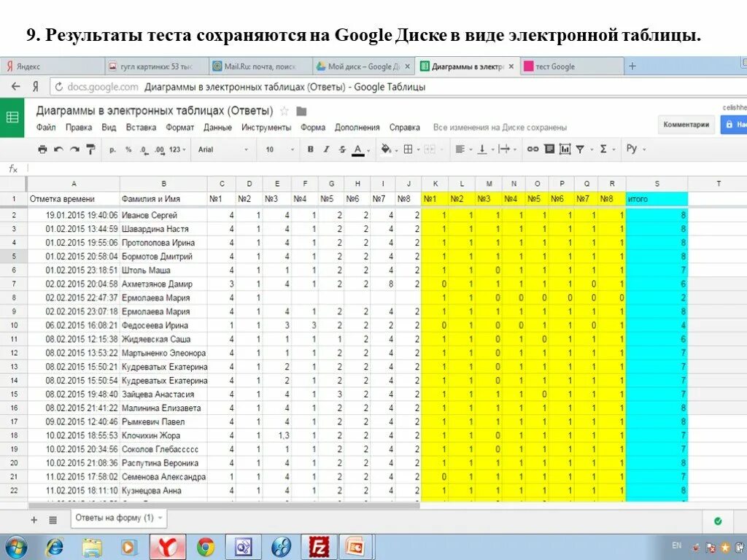Open the Формат menu

pyautogui.click(x=179, y=127)
